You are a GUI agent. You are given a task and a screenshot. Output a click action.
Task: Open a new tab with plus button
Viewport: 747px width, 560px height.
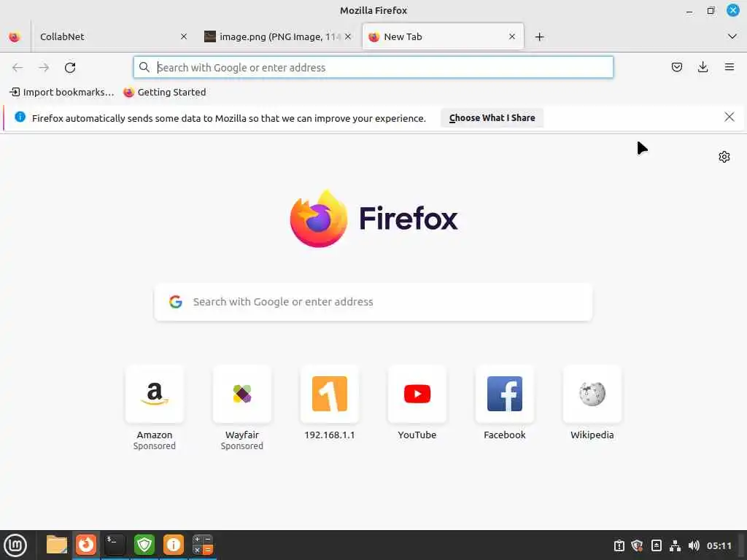click(x=539, y=36)
